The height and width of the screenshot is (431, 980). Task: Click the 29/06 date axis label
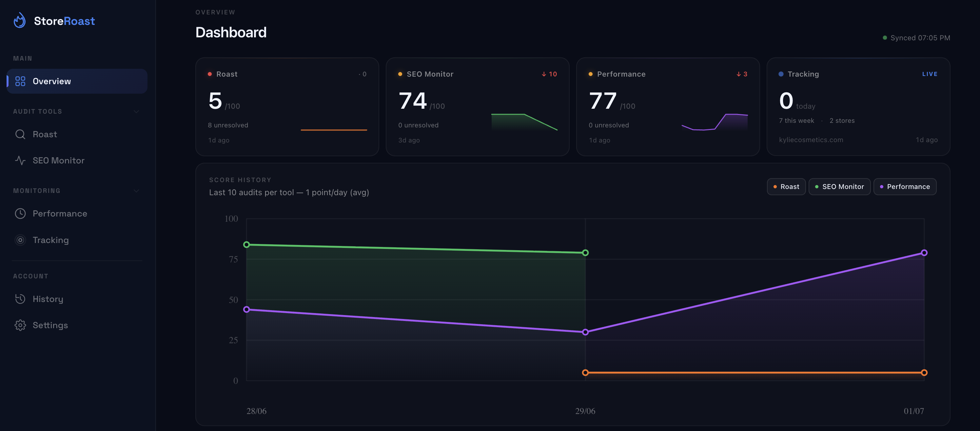(x=585, y=411)
